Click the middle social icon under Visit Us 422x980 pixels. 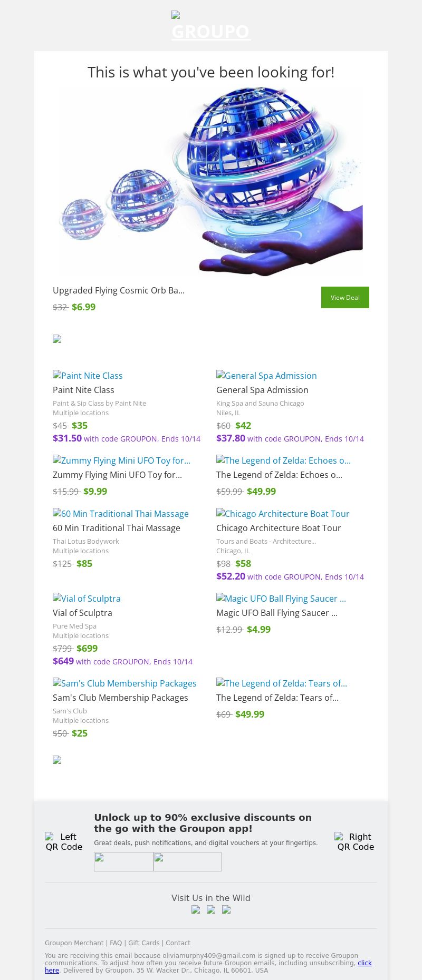pos(211,909)
